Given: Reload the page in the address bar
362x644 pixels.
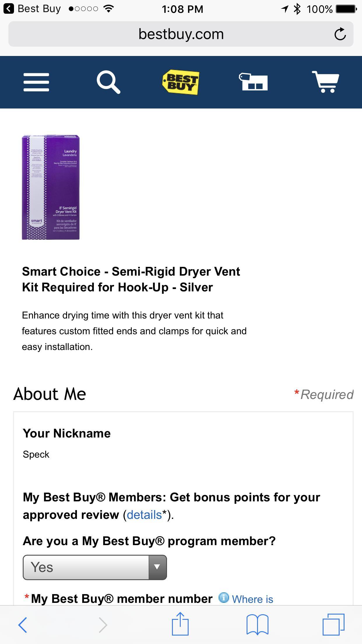Looking at the screenshot, I should click(x=340, y=34).
